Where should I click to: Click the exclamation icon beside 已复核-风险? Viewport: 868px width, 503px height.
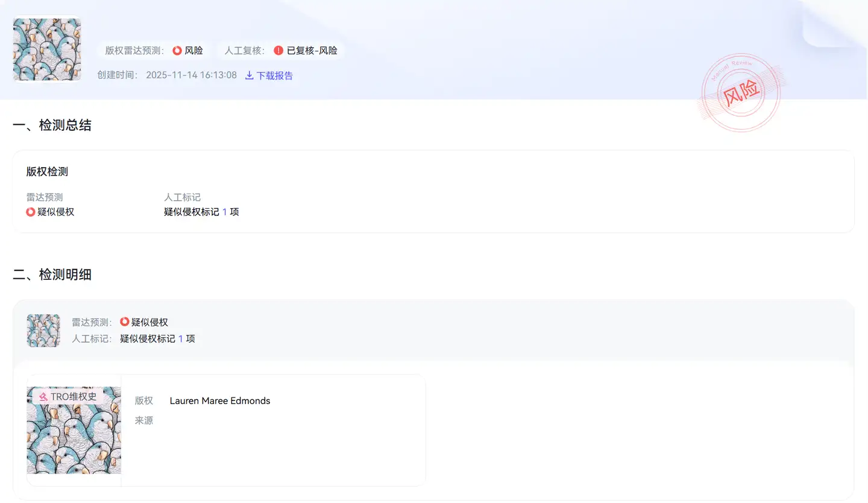278,51
